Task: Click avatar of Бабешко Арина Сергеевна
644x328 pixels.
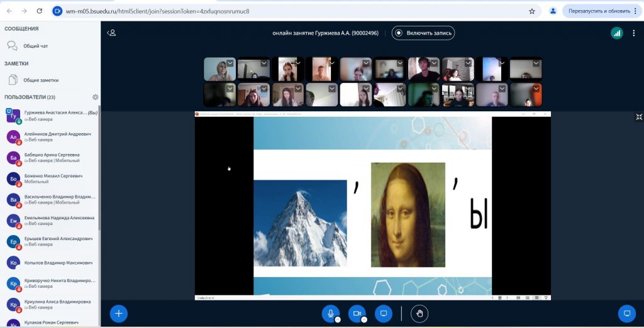Action: pos(13,158)
